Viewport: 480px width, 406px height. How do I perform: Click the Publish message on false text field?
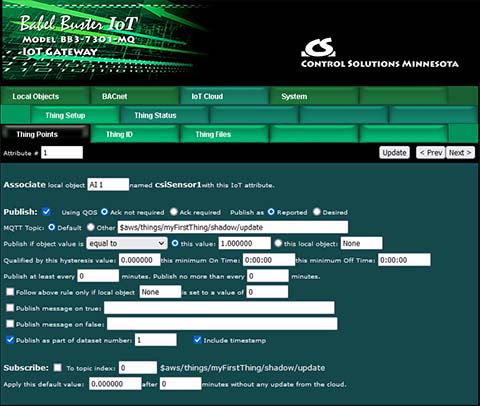(x=222, y=324)
